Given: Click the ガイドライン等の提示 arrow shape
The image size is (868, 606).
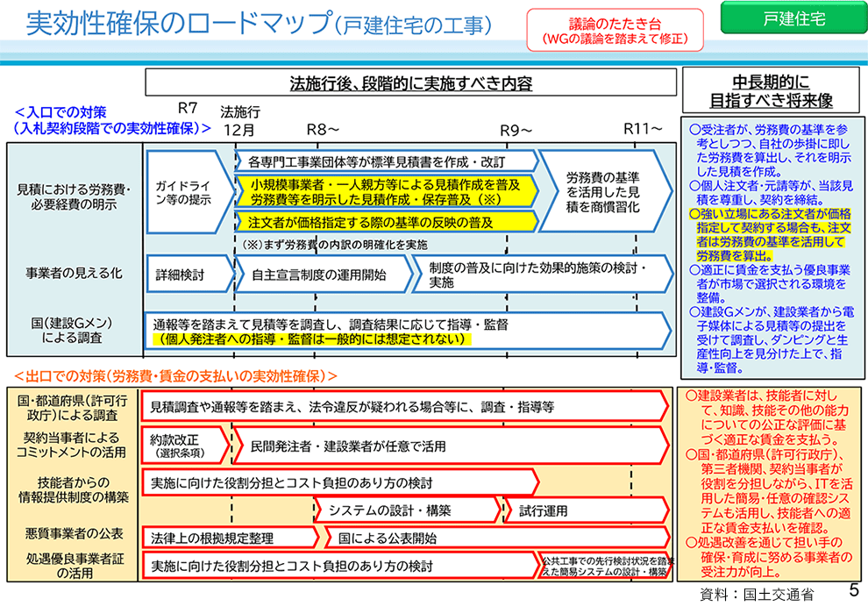Looking at the screenshot, I should 183,193.
